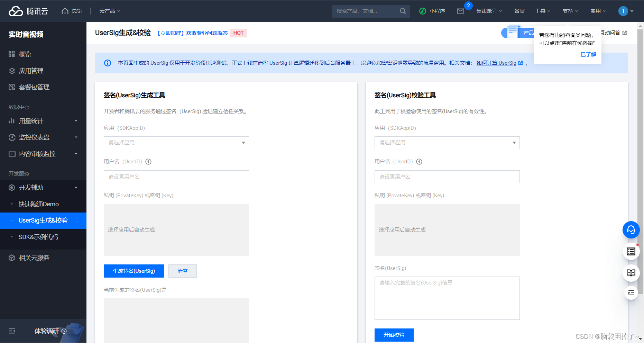Open the user account avatar

coord(623,11)
